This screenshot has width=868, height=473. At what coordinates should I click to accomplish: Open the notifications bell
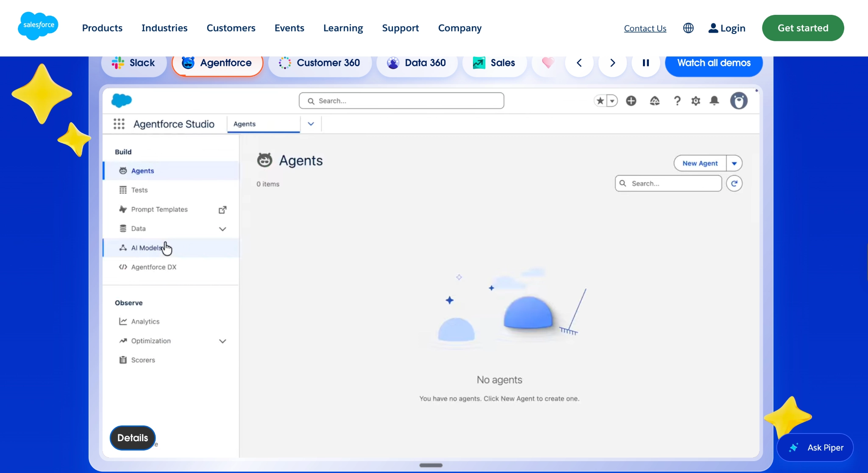(x=714, y=101)
